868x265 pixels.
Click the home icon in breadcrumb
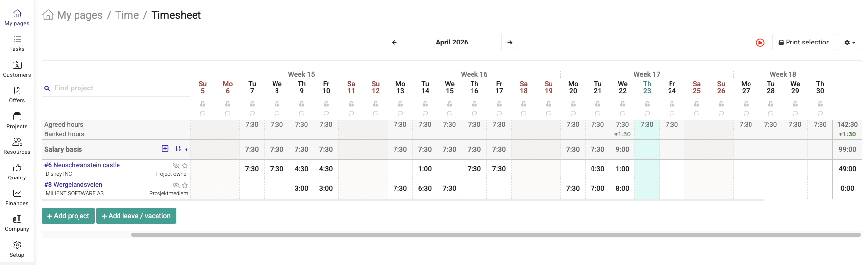(x=48, y=15)
